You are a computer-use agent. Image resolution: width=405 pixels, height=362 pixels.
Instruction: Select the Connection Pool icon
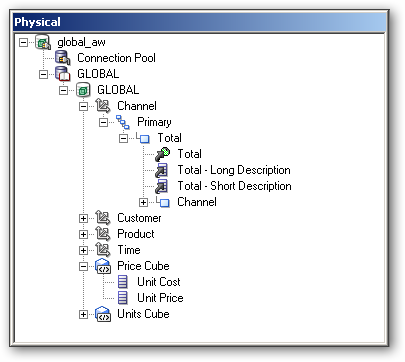point(63,58)
